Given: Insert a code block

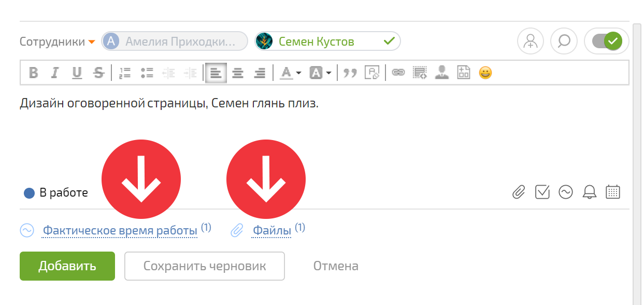Looking at the screenshot, I should tap(419, 73).
